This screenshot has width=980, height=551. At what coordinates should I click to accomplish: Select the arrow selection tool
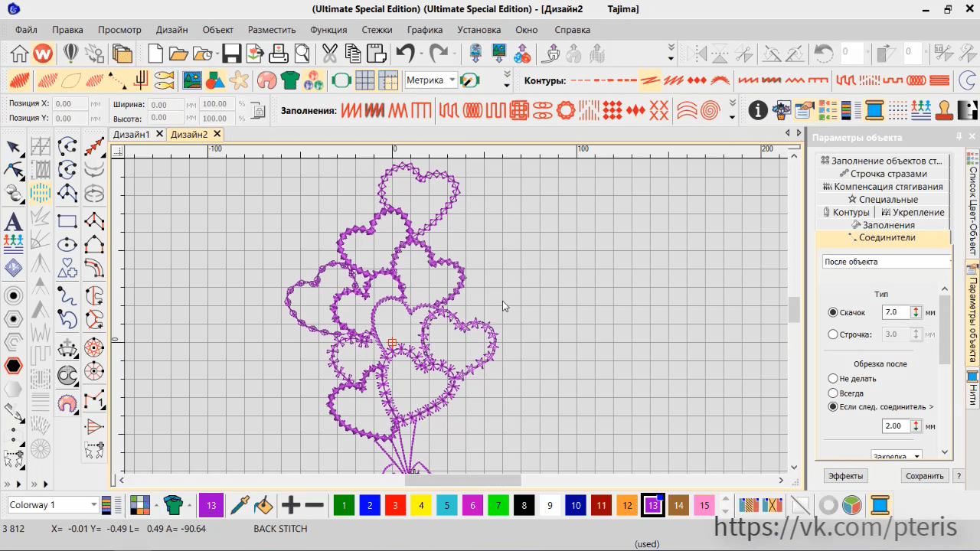point(14,148)
